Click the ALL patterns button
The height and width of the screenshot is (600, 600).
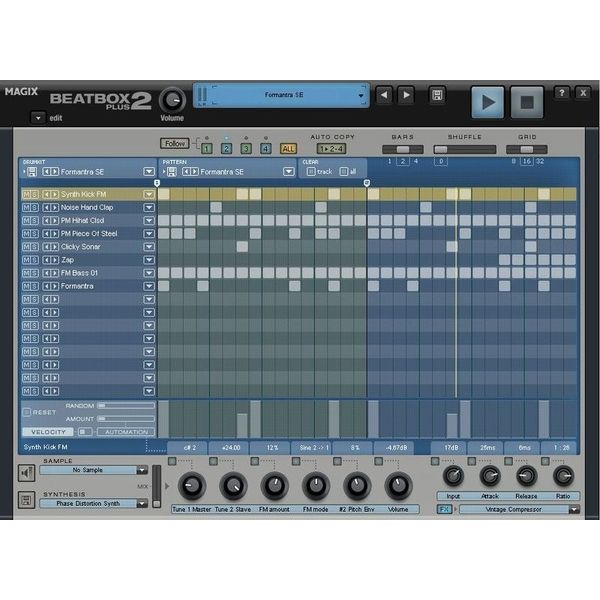(x=288, y=148)
